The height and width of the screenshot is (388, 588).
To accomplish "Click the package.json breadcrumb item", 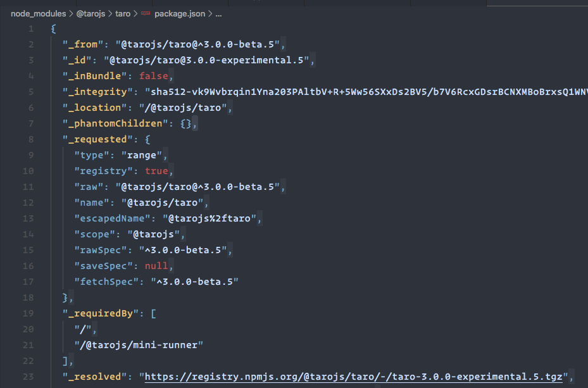I will coord(180,14).
